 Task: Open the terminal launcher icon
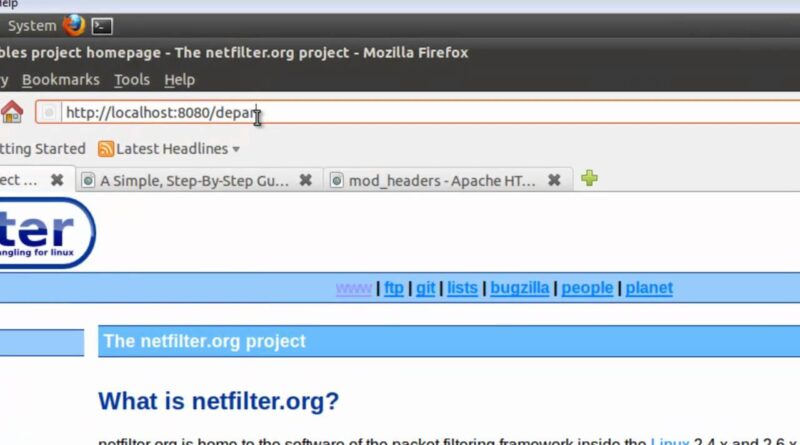pyautogui.click(x=102, y=26)
